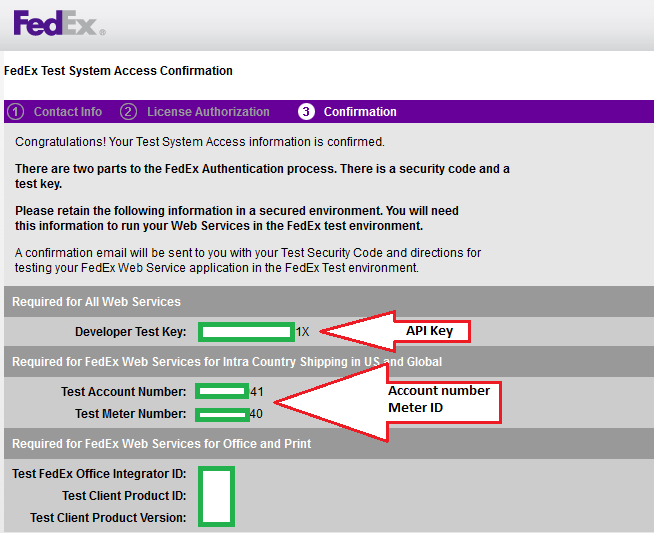Open the Confirmation step tab
Viewport: 654px width, 533px height.
tap(360, 112)
